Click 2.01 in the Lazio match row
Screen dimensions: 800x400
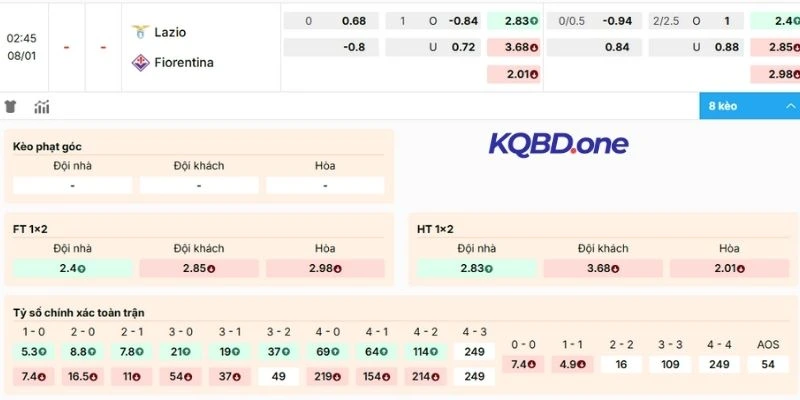513,74
